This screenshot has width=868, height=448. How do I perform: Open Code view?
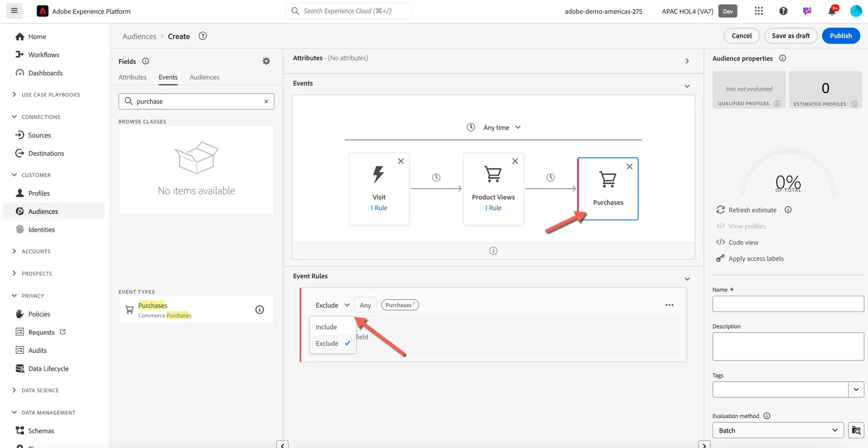pos(737,242)
